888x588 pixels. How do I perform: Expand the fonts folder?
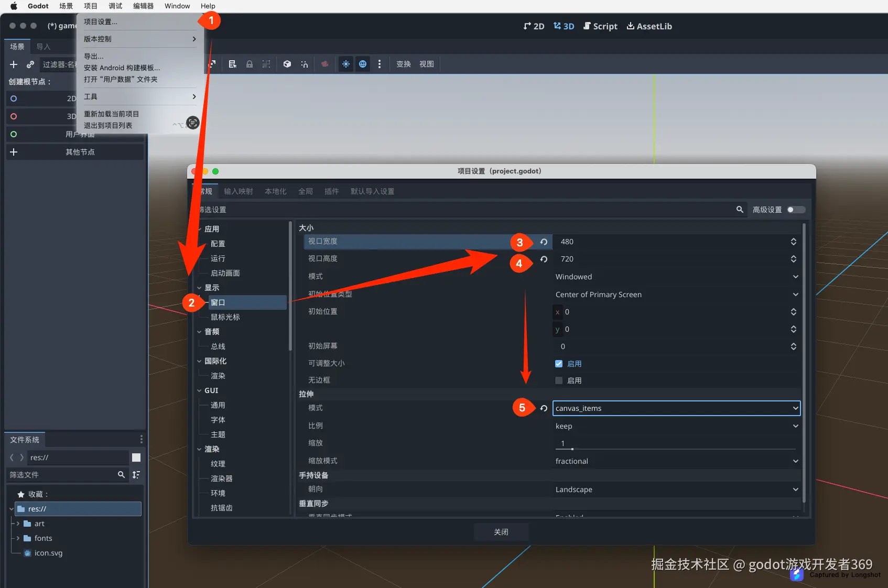[18, 538]
